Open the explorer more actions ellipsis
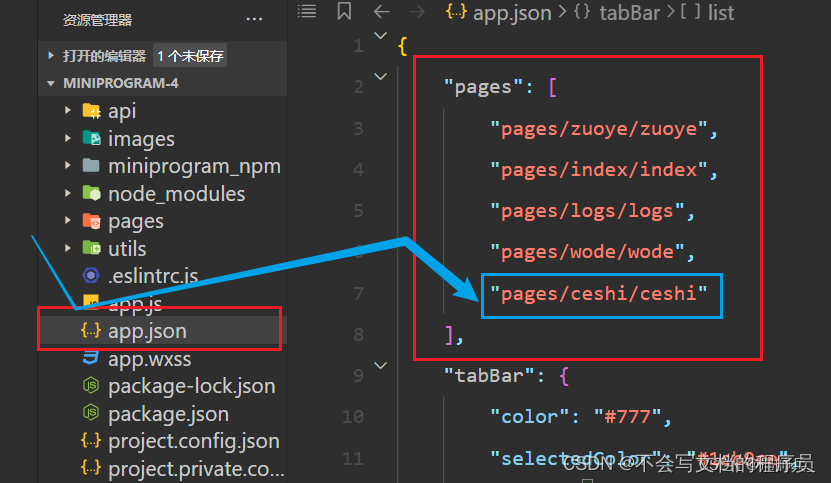The image size is (831, 483). pyautogui.click(x=254, y=20)
